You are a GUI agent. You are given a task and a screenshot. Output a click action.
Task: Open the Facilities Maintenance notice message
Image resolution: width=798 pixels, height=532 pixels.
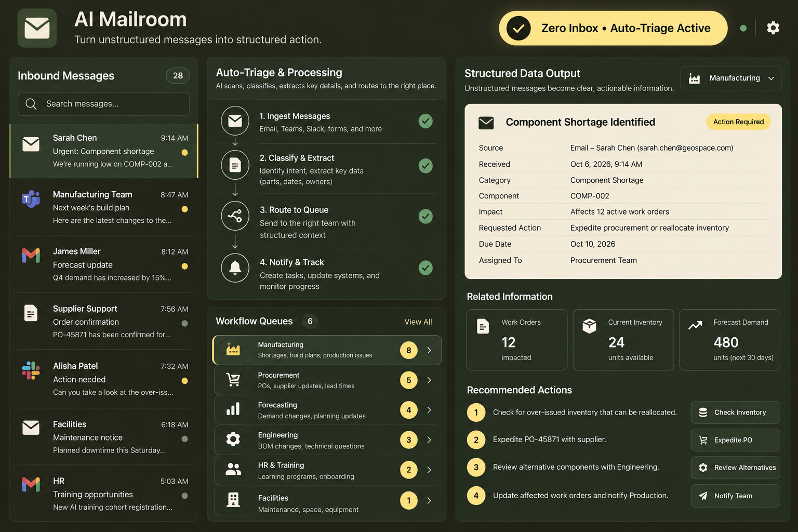[x=104, y=437]
